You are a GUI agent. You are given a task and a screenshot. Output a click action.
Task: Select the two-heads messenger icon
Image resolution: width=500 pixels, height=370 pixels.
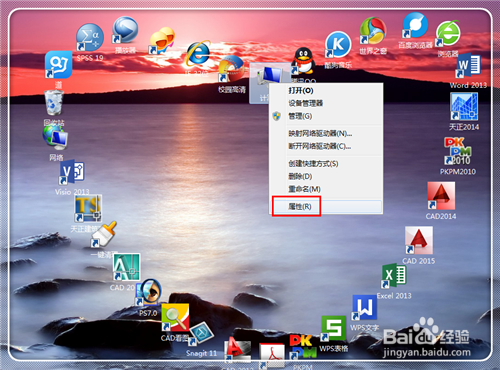coord(162,41)
